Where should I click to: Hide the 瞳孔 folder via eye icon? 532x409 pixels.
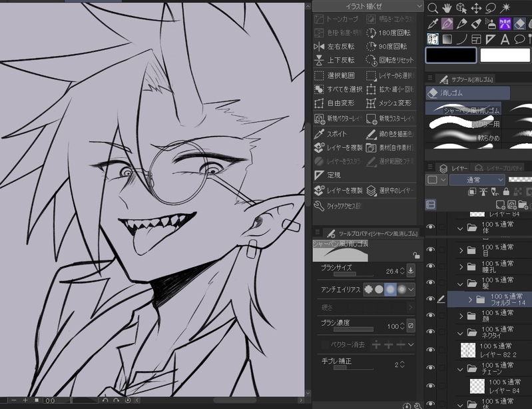430,266
